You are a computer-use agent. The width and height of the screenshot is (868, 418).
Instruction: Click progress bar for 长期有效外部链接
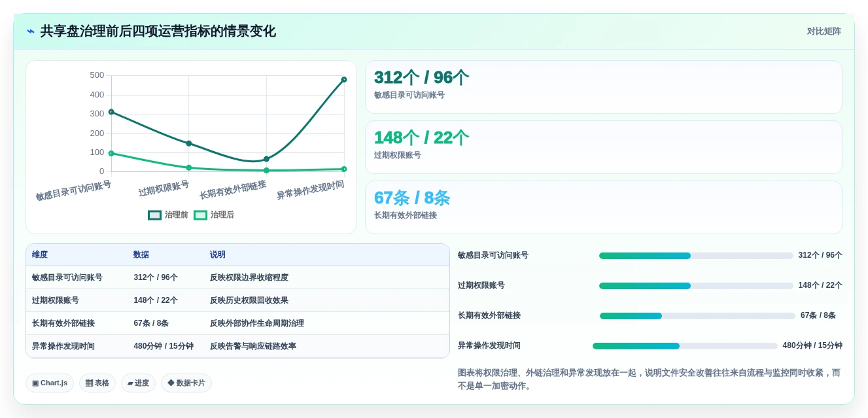point(697,316)
